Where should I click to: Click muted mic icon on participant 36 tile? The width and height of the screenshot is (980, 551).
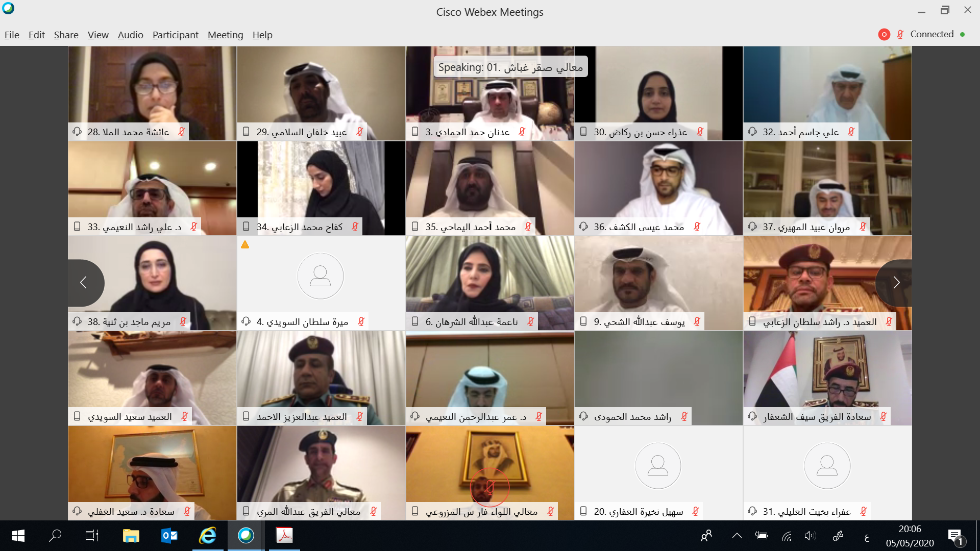click(697, 227)
